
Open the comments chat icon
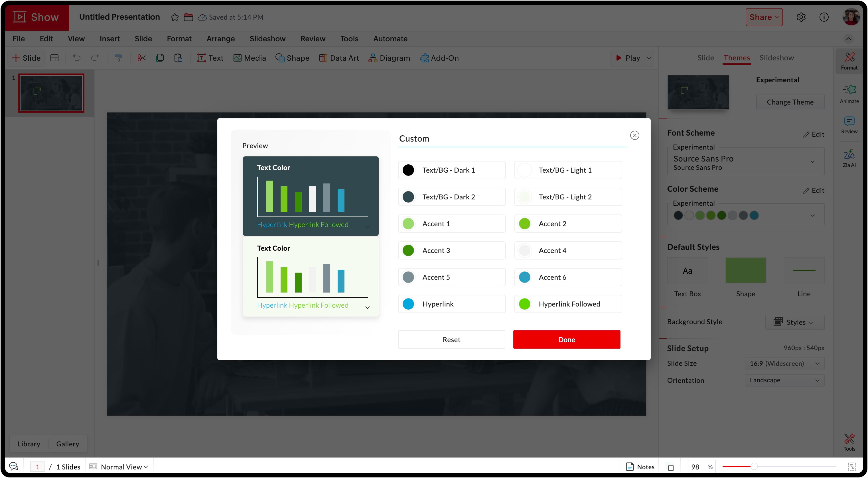tap(14, 466)
